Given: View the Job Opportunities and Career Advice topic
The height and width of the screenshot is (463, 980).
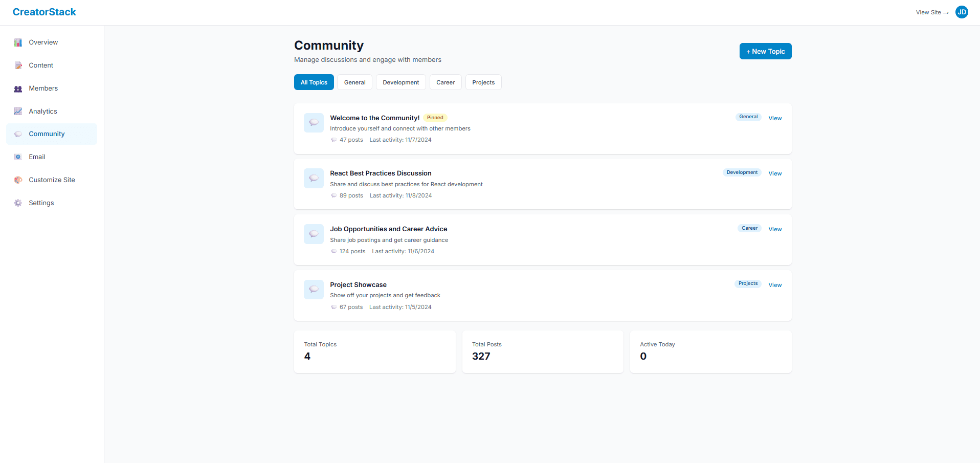Looking at the screenshot, I should tap(774, 229).
